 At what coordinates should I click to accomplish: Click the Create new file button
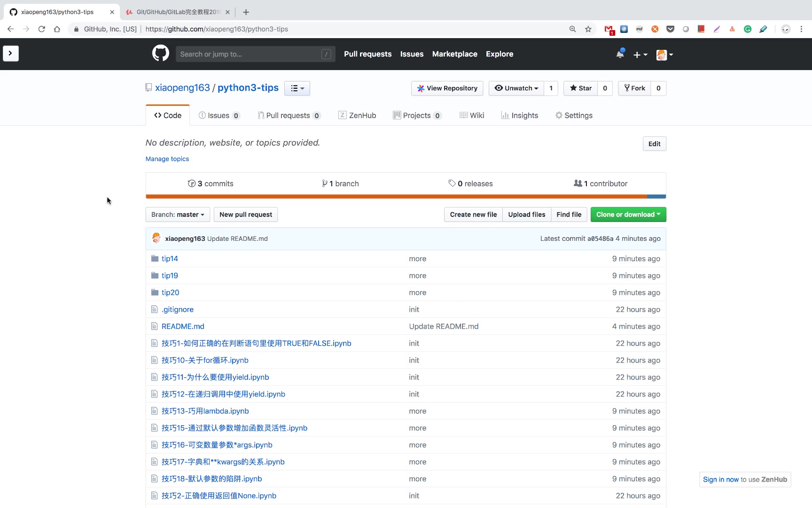click(x=473, y=214)
